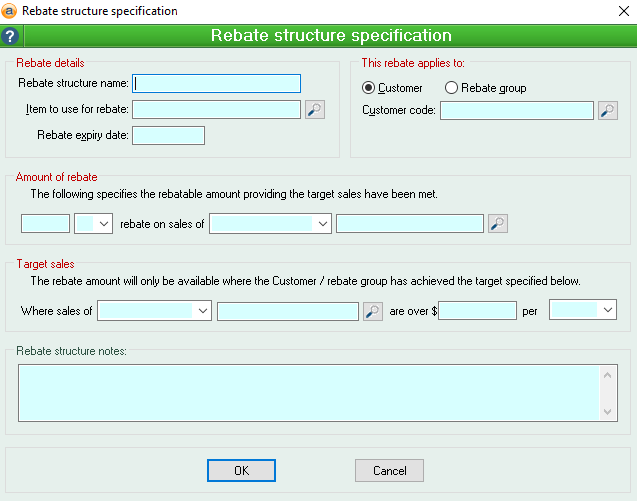
Task: Select the Customer radio button
Action: (x=369, y=88)
